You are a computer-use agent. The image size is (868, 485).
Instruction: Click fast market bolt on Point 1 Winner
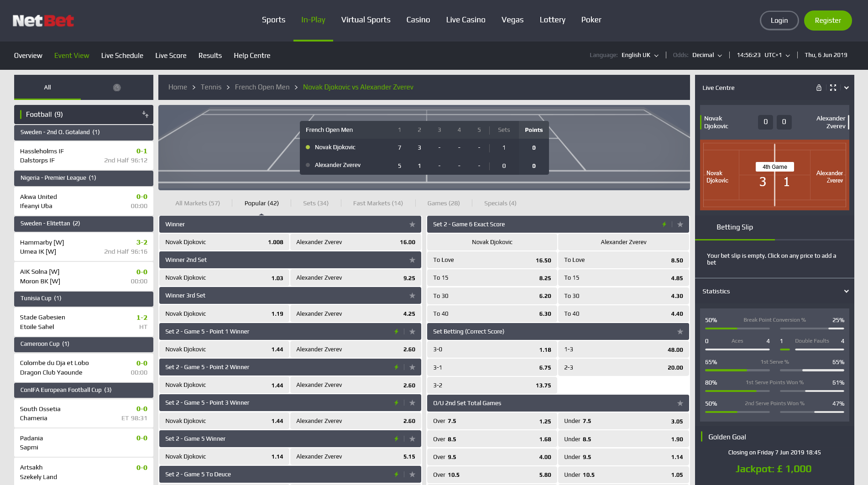(x=396, y=332)
